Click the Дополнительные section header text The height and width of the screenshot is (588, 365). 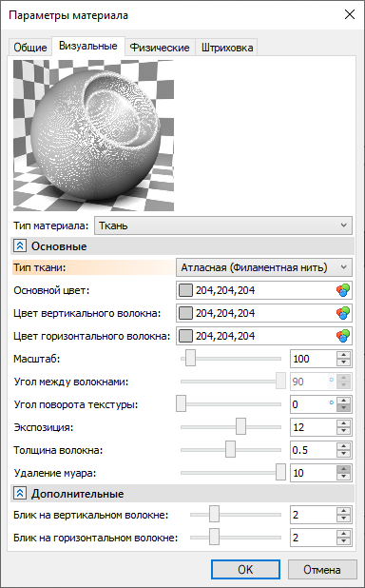(x=77, y=494)
